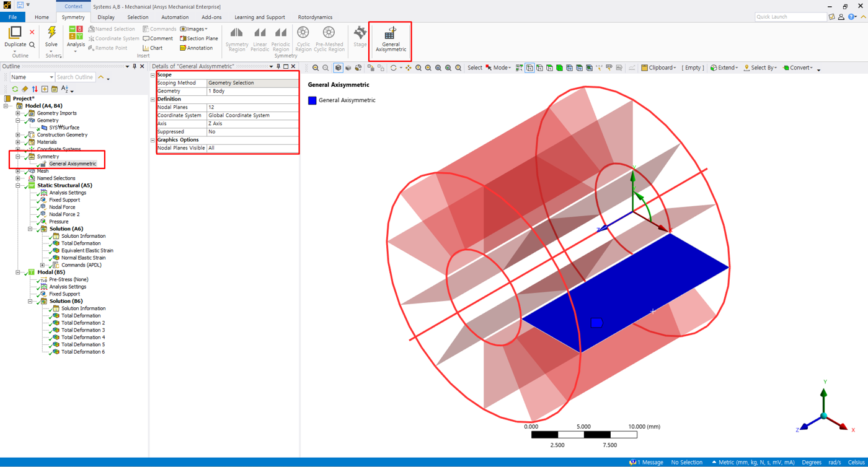The width and height of the screenshot is (868, 467).
Task: Insert a Chart from the ribbon
Action: [153, 48]
